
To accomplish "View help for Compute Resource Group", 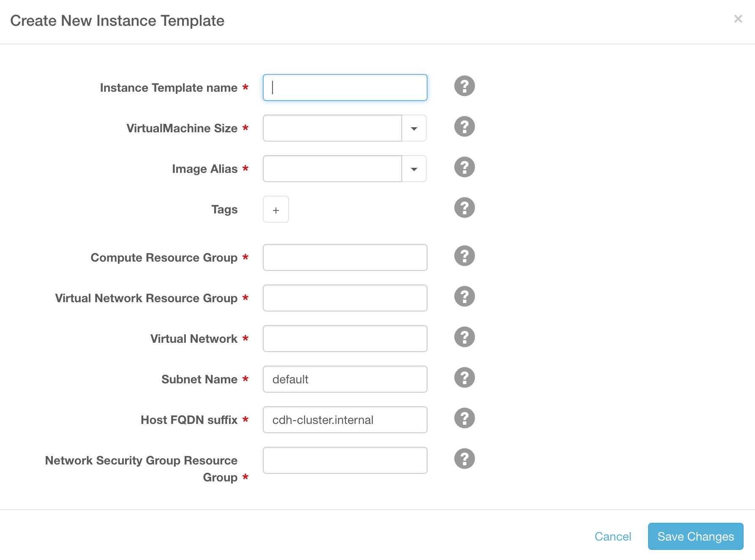I will coord(464,256).
